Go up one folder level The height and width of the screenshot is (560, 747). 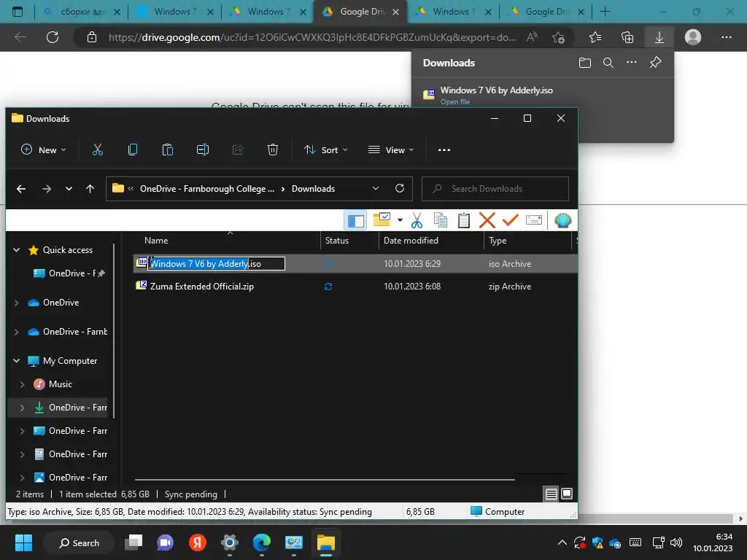[x=90, y=189]
